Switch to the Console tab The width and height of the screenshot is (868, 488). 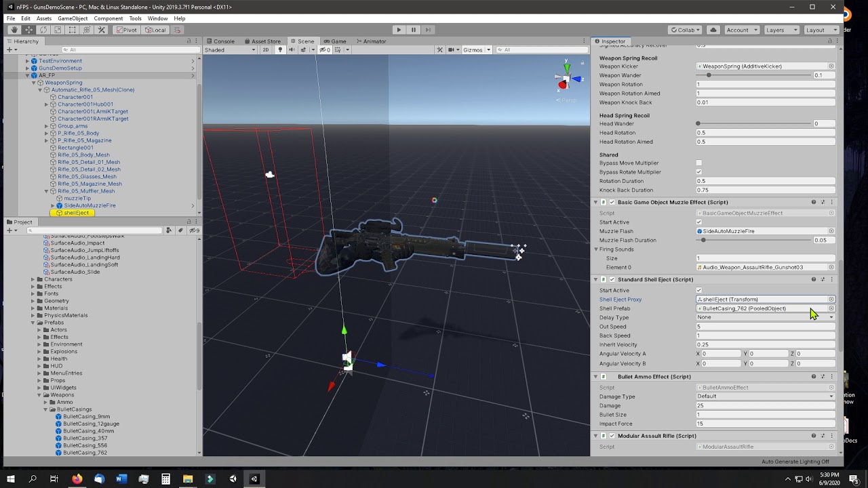(220, 41)
